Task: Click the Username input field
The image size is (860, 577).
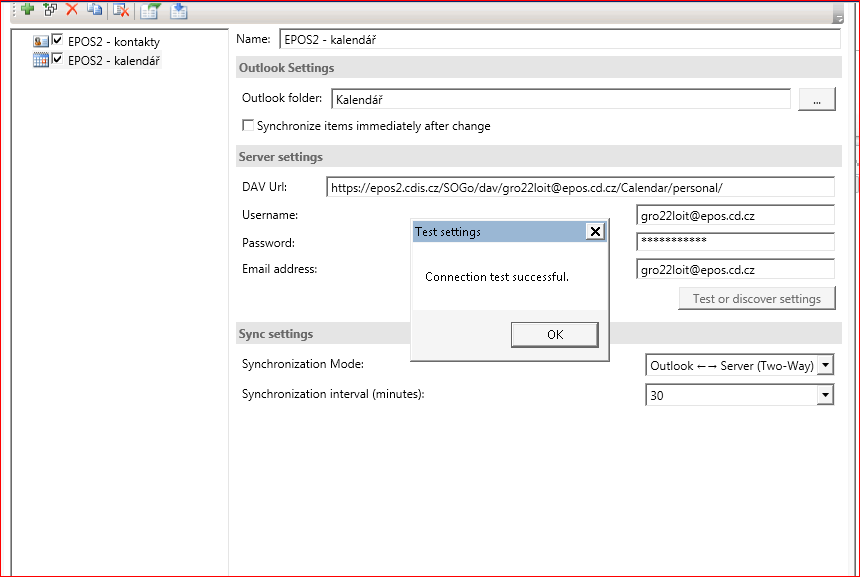Action: point(735,215)
